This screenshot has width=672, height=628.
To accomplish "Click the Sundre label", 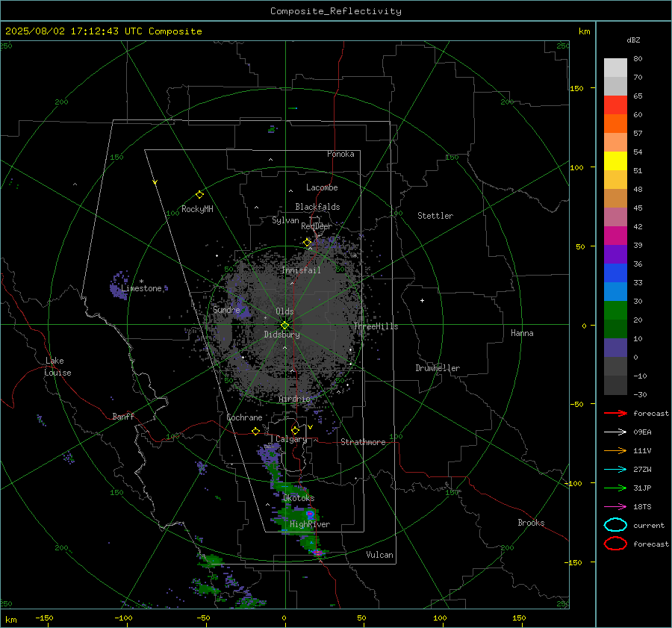I will click(226, 309).
